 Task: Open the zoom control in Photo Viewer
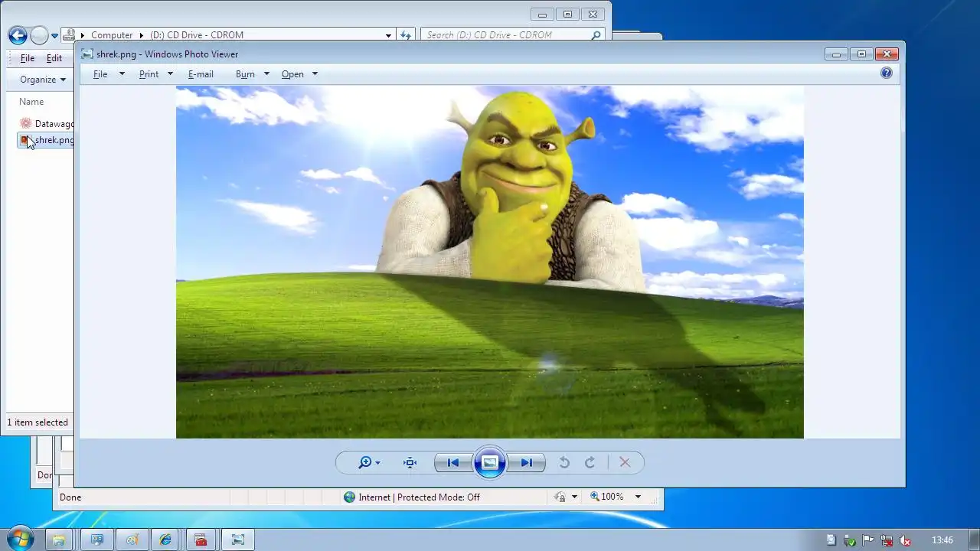coord(369,462)
